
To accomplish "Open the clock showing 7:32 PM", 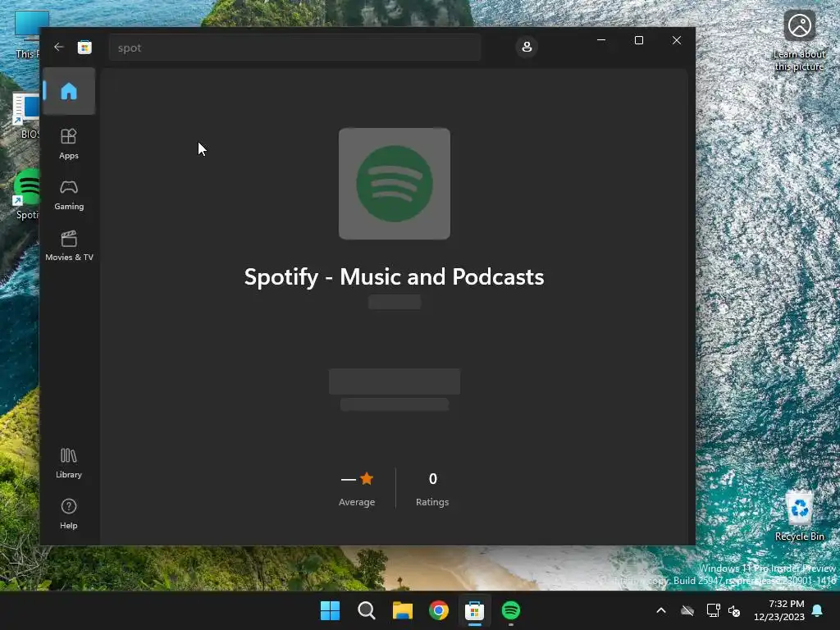I will click(x=779, y=610).
